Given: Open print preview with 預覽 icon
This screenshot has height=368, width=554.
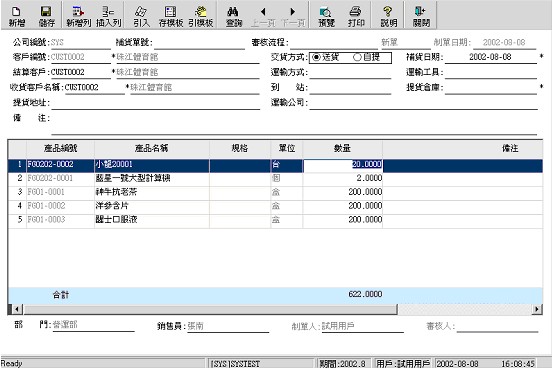Looking at the screenshot, I should [x=326, y=16].
